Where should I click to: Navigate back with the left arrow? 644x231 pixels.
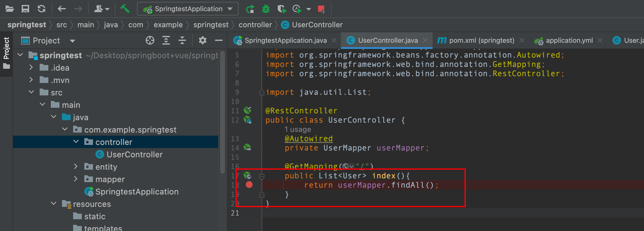point(62,9)
